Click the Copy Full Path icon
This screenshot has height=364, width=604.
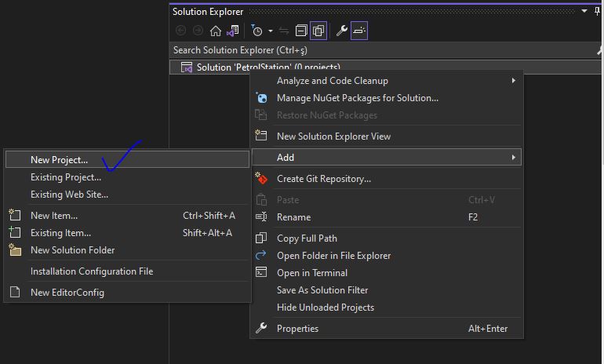[261, 238]
